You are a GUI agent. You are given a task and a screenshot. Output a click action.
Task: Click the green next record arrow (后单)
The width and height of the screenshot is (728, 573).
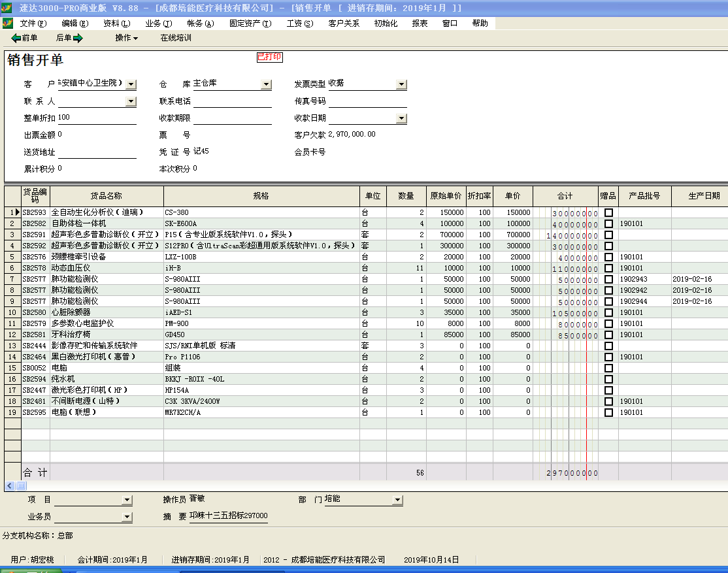coord(78,38)
